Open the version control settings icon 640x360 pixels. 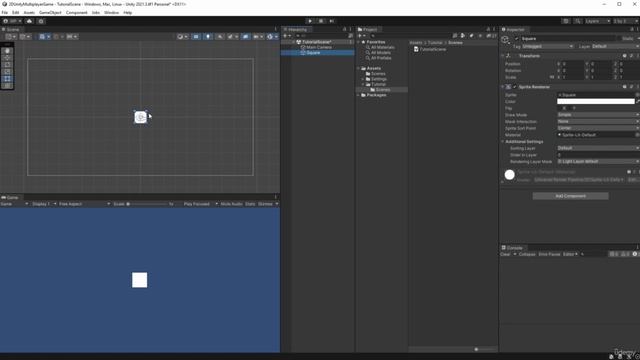[x=41, y=21]
